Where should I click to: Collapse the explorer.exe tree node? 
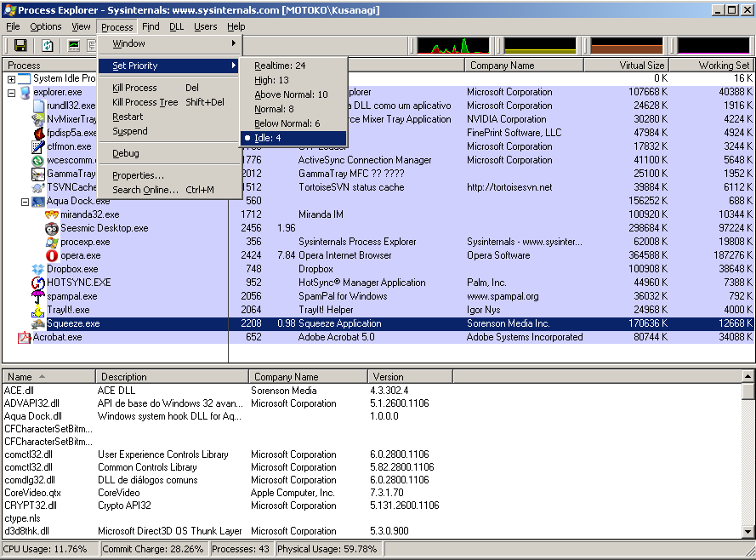12,93
